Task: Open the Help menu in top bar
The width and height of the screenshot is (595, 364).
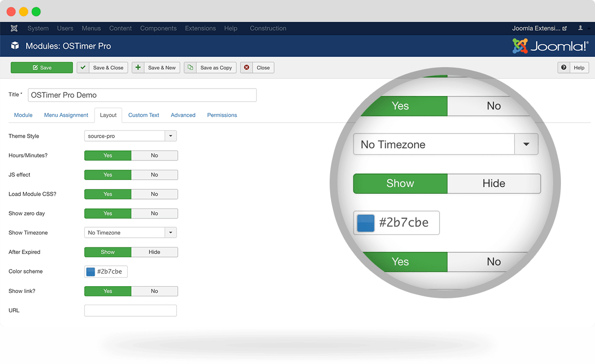Action: click(x=231, y=28)
